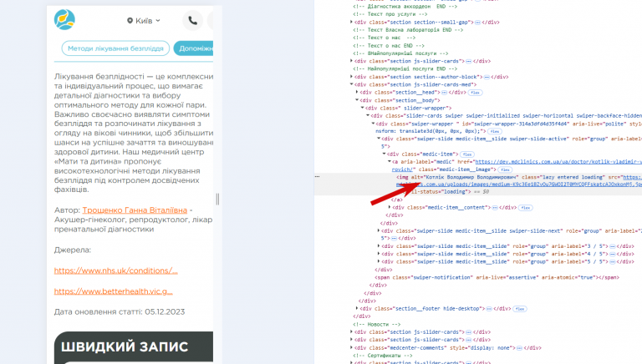Expand the slide div labeled '3 / 5'
Viewport: 642px width, 364px height.
379,246
